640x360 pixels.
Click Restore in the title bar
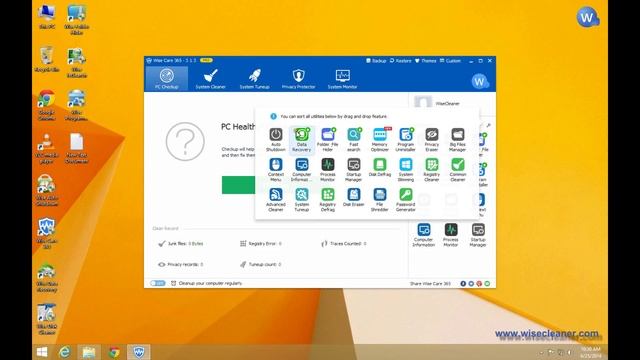[x=401, y=60]
